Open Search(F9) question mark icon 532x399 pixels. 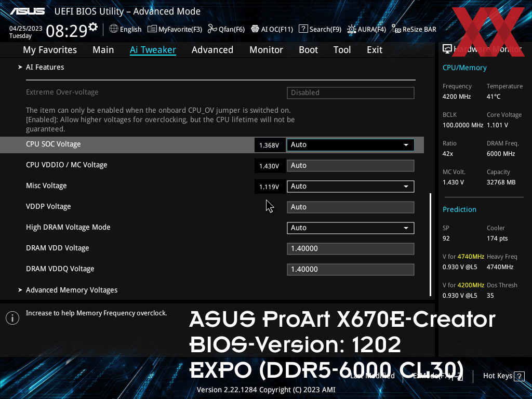[303, 29]
